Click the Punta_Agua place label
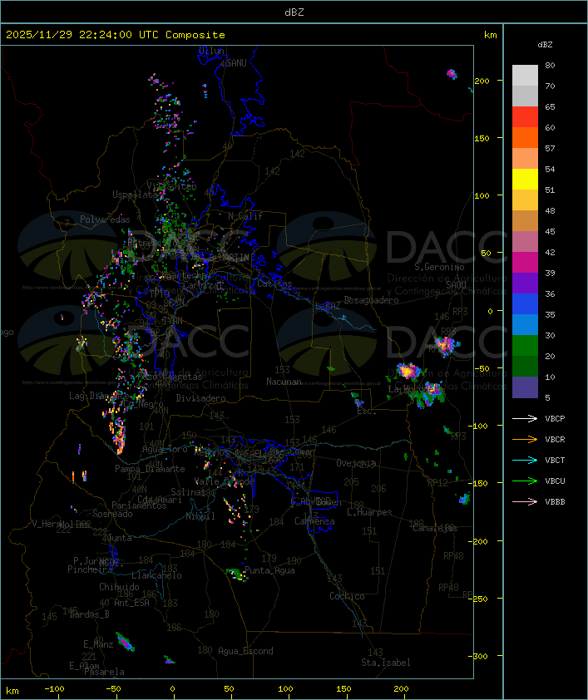 269,570
